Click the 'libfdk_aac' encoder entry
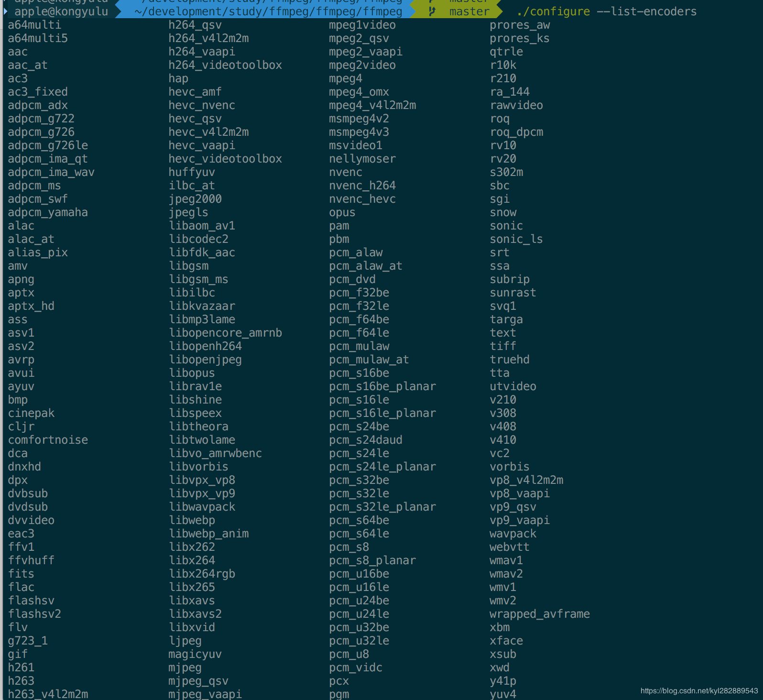763x700 pixels. click(202, 252)
